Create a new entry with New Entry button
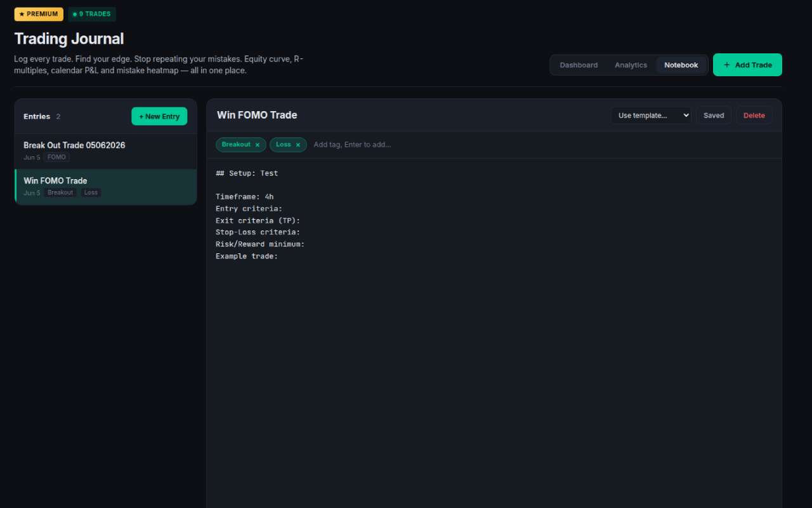This screenshot has width=812, height=508. (159, 116)
